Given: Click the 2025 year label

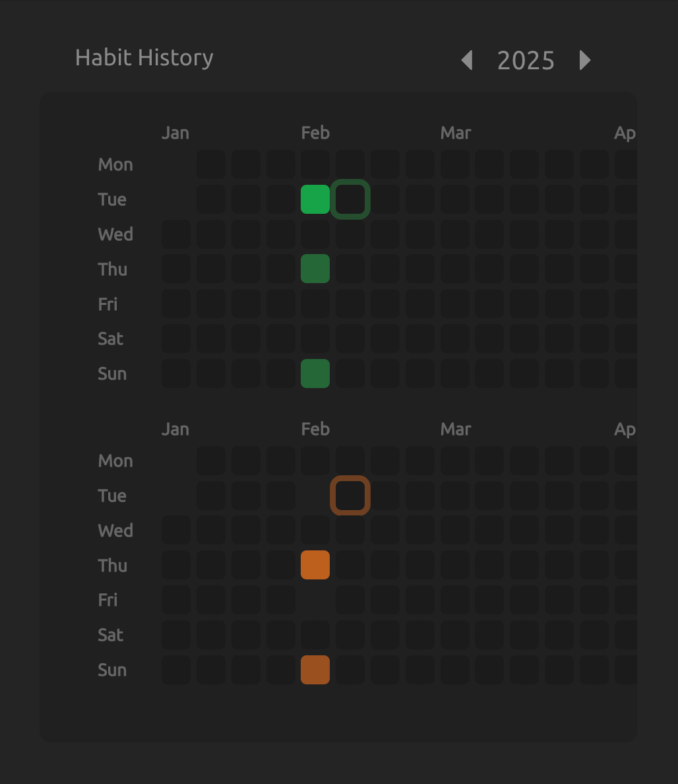Looking at the screenshot, I should coord(526,61).
